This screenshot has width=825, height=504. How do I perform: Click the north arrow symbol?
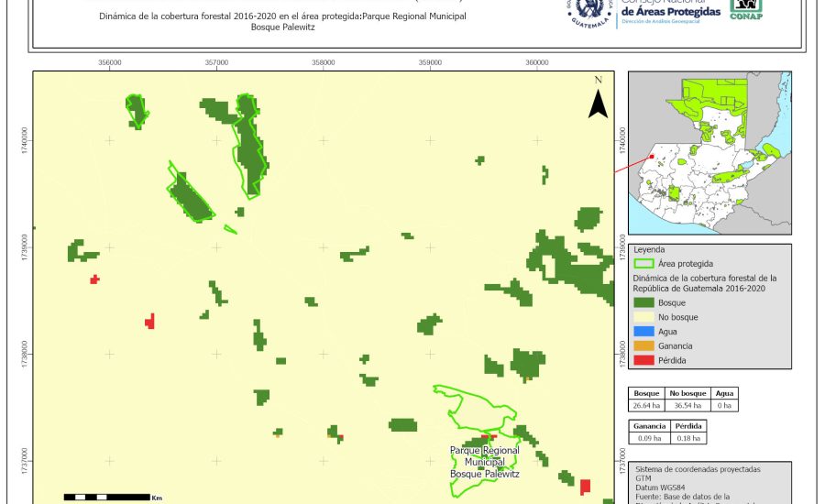[x=598, y=103]
